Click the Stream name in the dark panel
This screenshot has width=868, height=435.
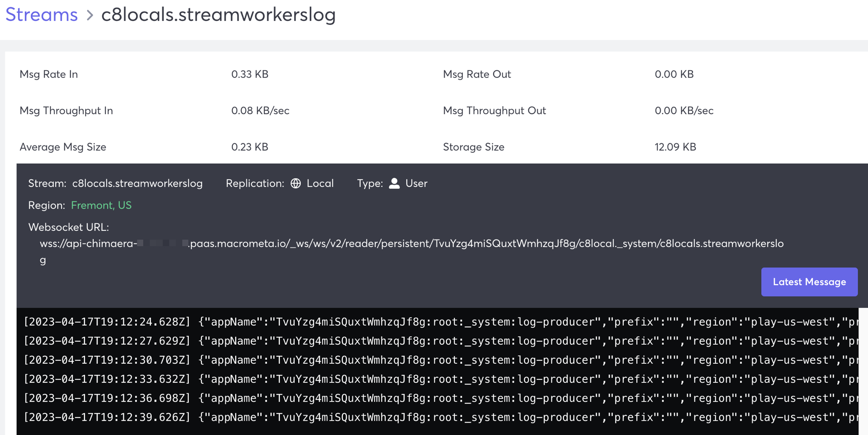[x=137, y=183]
